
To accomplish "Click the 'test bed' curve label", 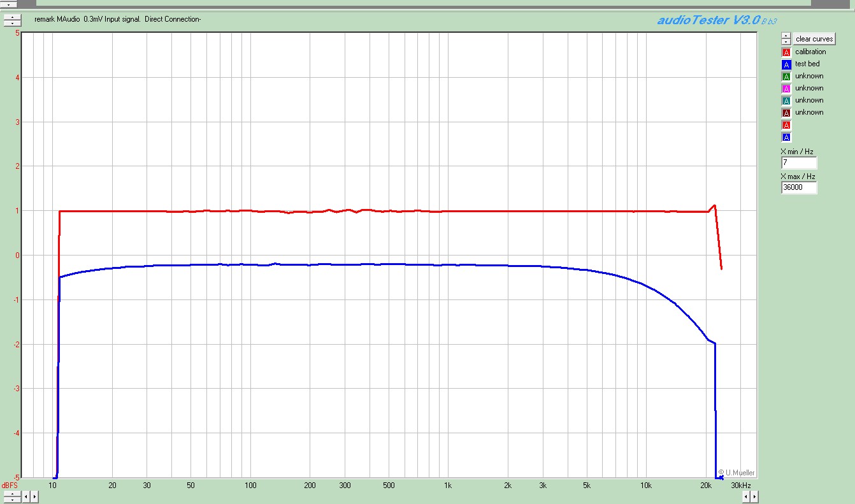I will click(x=807, y=64).
